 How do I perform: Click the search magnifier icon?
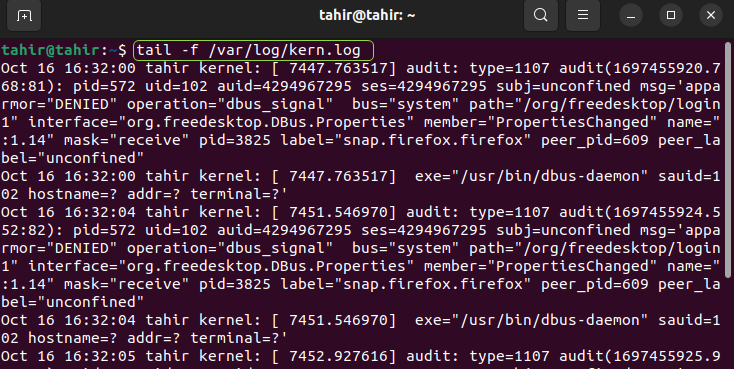541,15
